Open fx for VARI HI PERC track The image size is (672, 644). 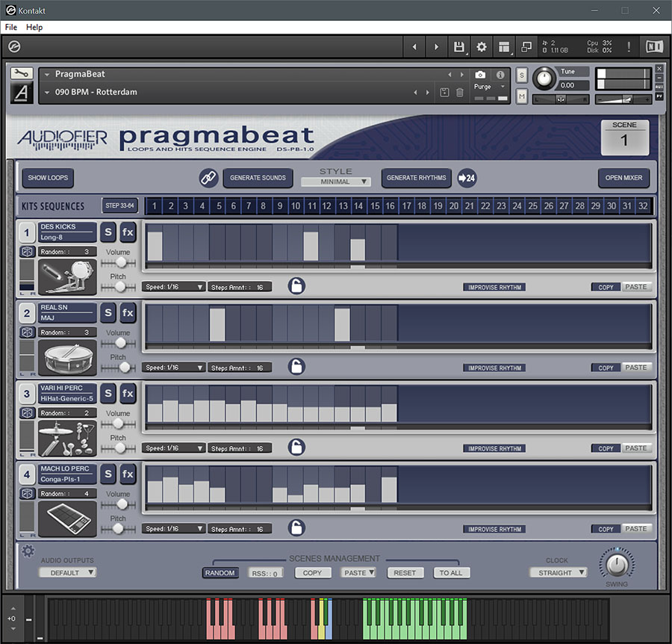point(128,393)
